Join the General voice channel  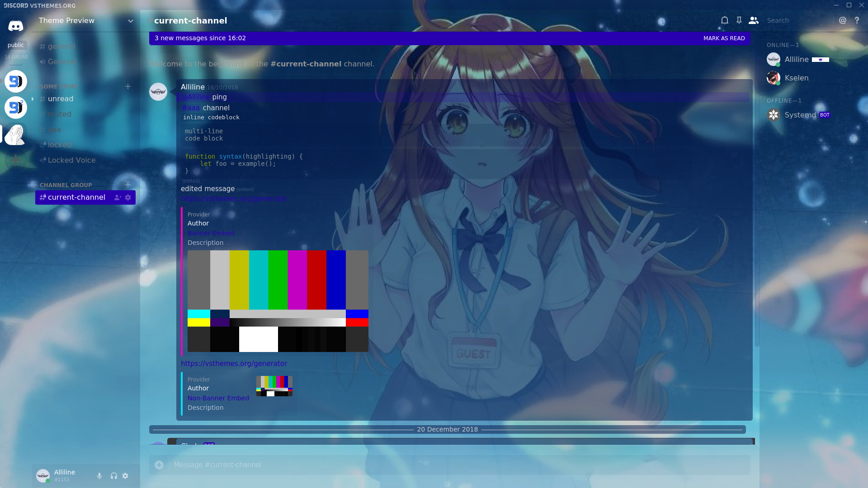[85, 62]
